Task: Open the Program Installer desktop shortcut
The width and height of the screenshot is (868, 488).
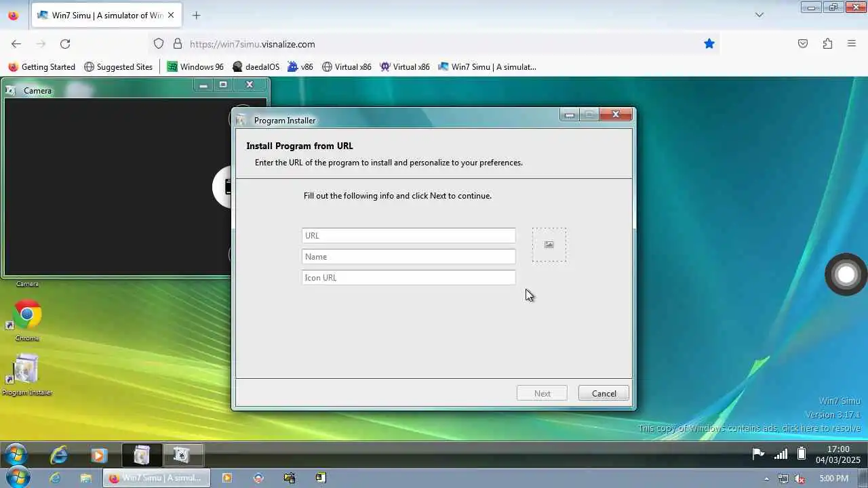Action: [27, 375]
